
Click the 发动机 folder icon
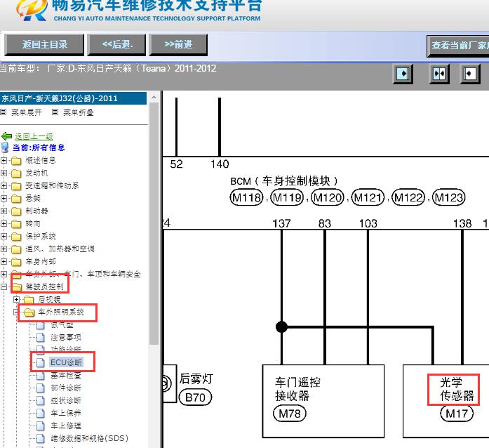point(16,173)
